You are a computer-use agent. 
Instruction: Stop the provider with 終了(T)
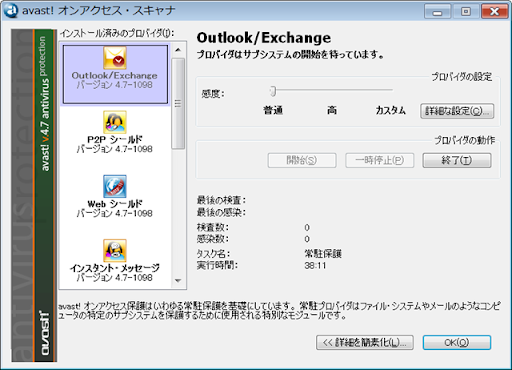(457, 160)
